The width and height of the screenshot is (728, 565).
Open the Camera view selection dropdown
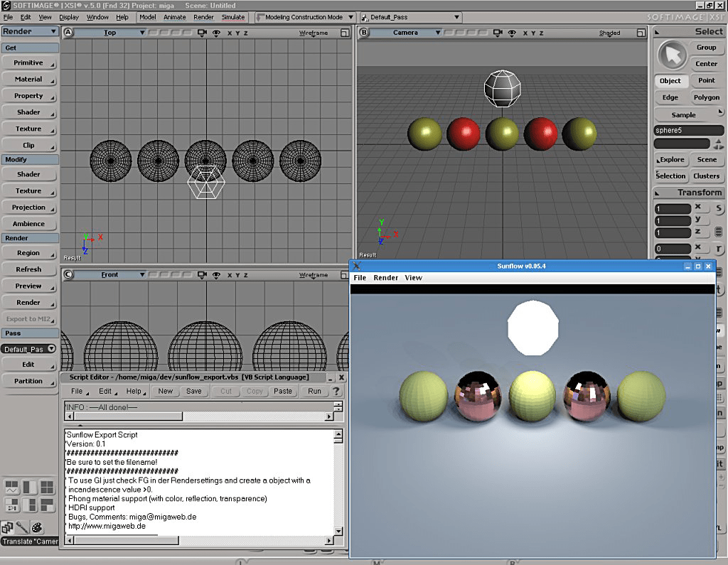(x=406, y=33)
